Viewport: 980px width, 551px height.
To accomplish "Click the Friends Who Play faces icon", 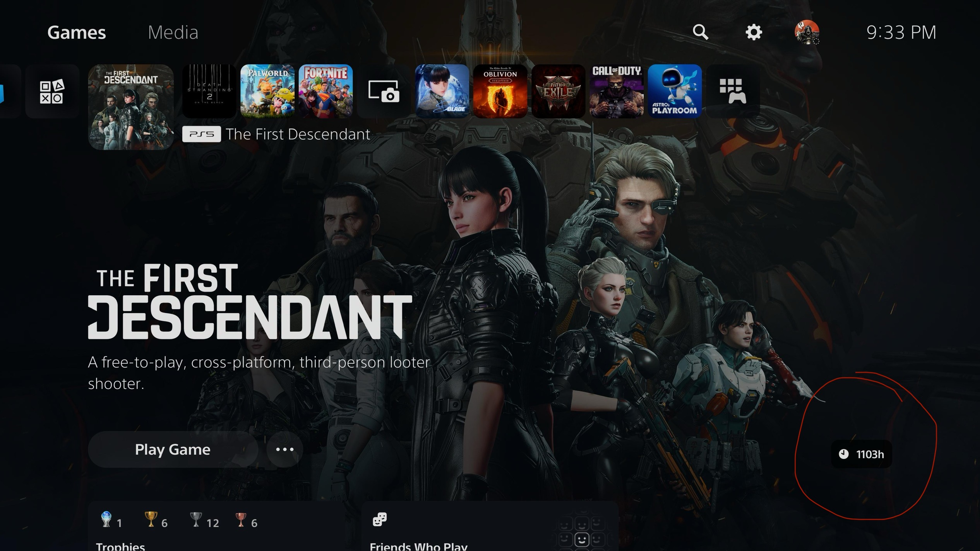I will 379,520.
